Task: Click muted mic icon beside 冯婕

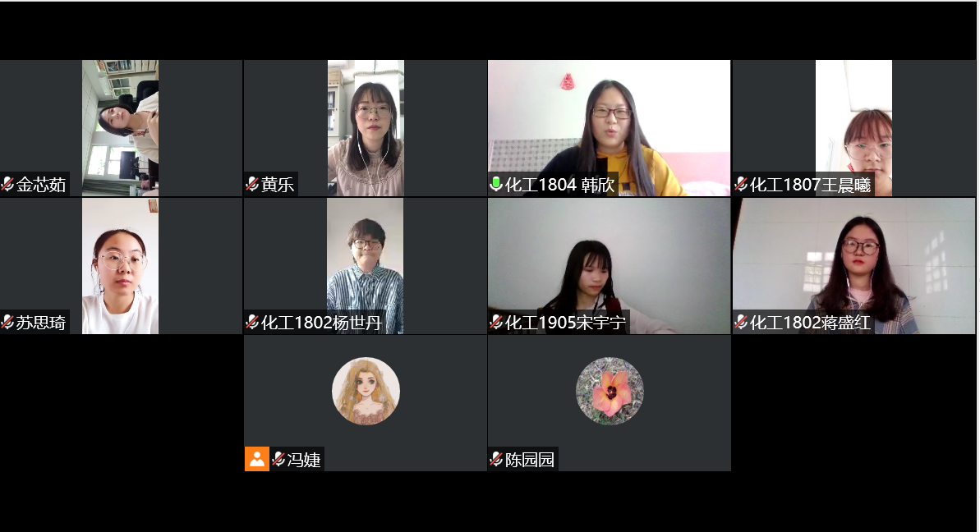Action: (278, 460)
